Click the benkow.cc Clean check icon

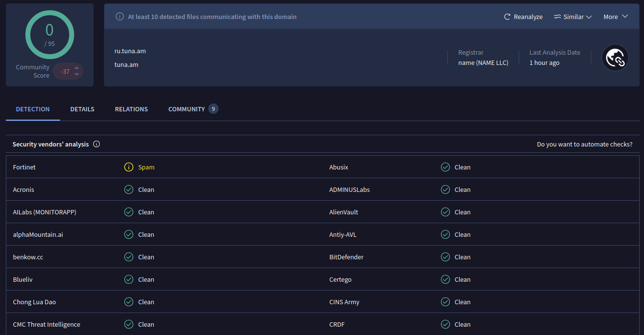click(x=129, y=257)
